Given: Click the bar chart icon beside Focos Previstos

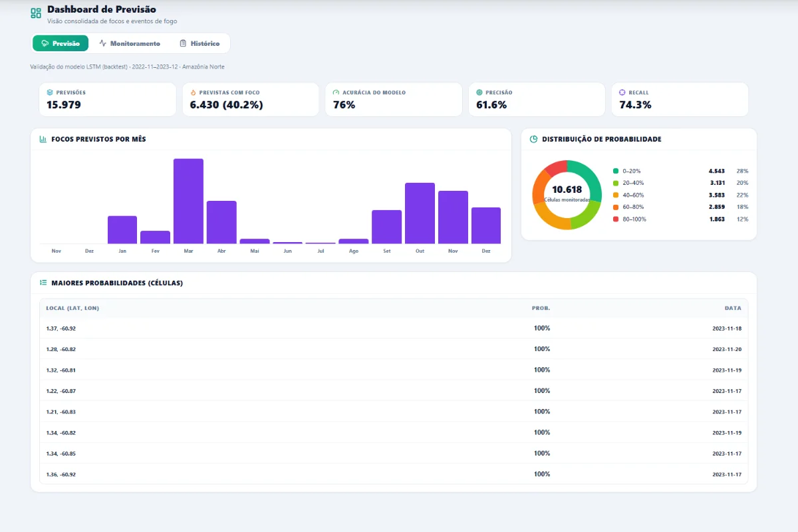Looking at the screenshot, I should tap(43, 139).
